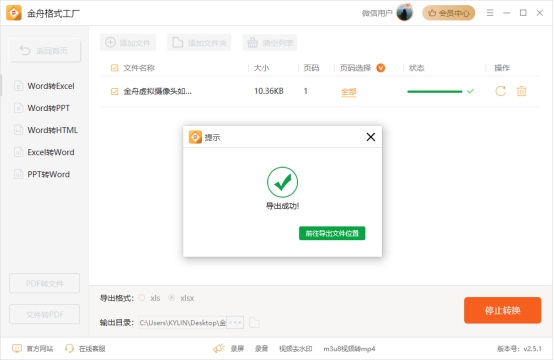Click the 录音 audio recording link
Screen dimensions: 554x360
(261, 349)
